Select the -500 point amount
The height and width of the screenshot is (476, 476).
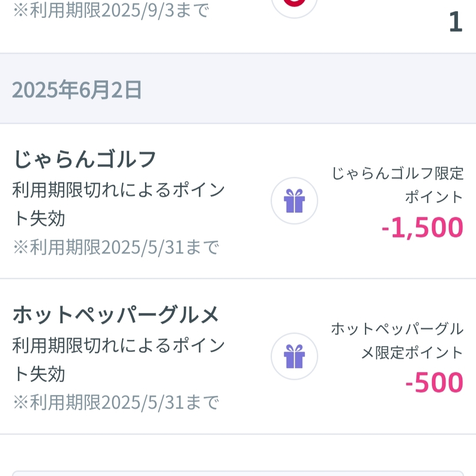[x=434, y=383]
